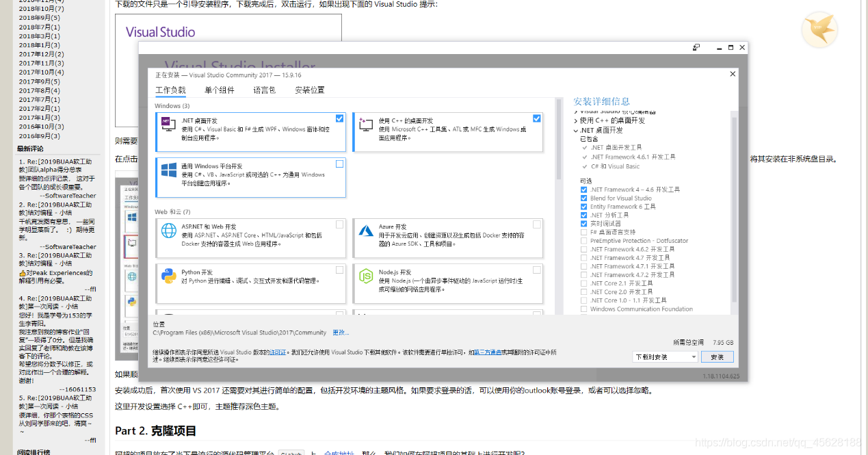Collapse the .NET 桌面开发 details section
This screenshot has width=868, height=455.
[576, 130]
